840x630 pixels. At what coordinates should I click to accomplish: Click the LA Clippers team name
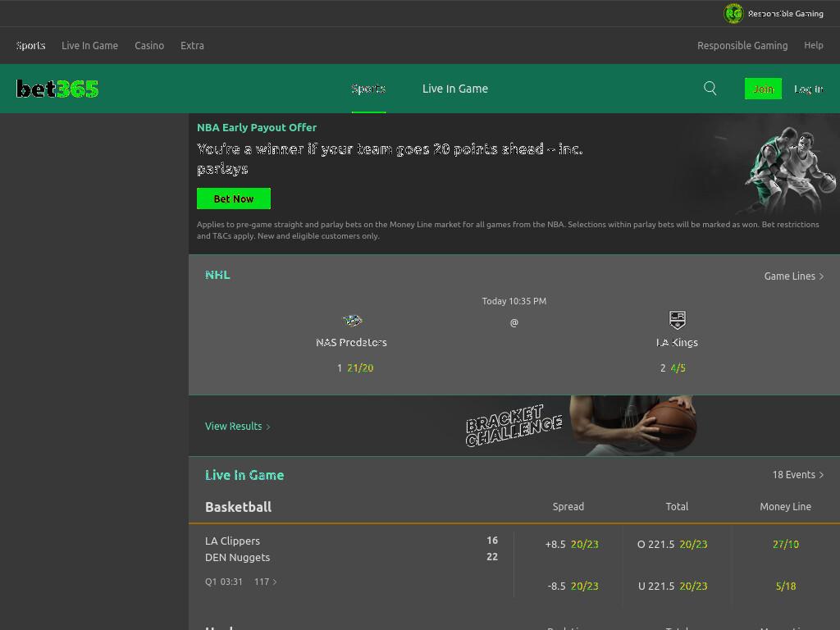(232, 541)
